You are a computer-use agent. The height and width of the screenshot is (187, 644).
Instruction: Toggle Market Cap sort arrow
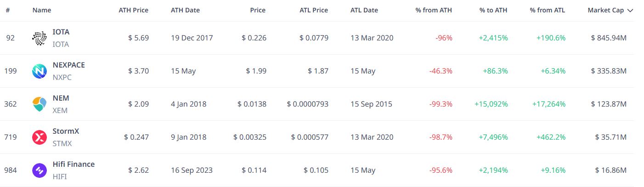click(x=630, y=11)
